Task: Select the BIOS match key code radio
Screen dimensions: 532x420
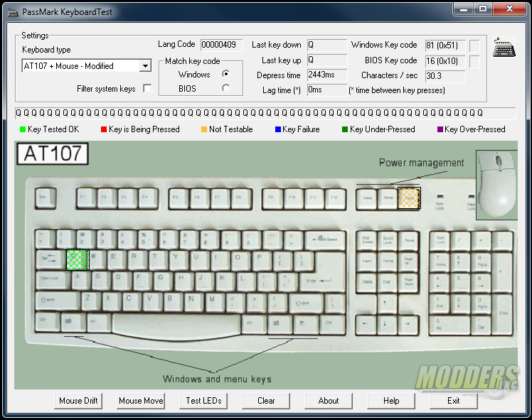Action: click(x=225, y=88)
